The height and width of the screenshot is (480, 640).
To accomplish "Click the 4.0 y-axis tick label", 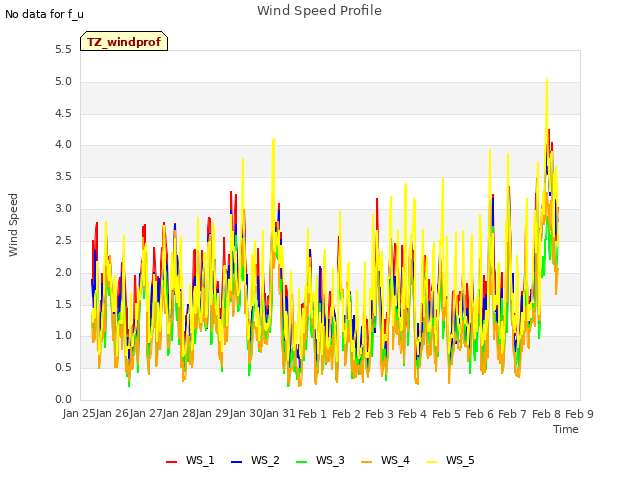I will [63, 145].
